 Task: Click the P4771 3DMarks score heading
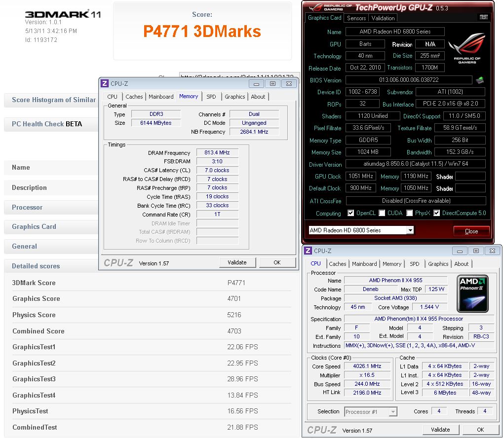(x=202, y=32)
